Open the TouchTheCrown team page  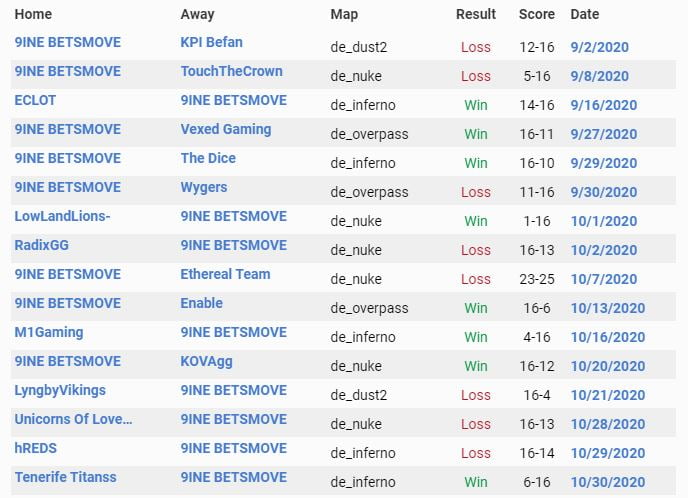click(x=231, y=72)
